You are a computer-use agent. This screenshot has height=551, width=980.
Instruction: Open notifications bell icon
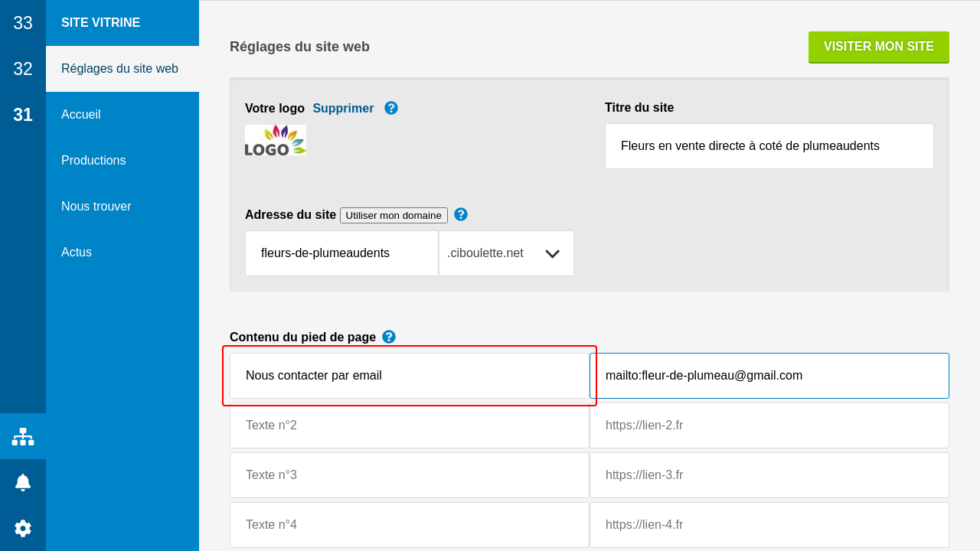23,482
